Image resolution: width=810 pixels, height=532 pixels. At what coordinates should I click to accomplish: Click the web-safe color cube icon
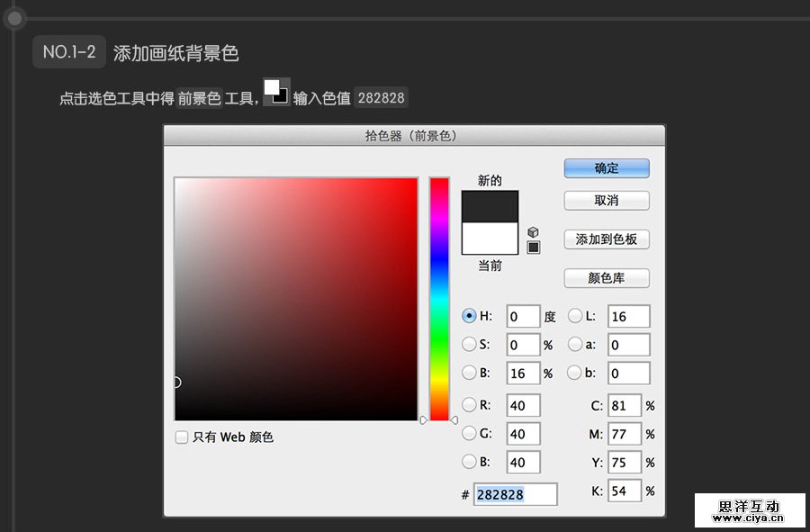(x=534, y=232)
